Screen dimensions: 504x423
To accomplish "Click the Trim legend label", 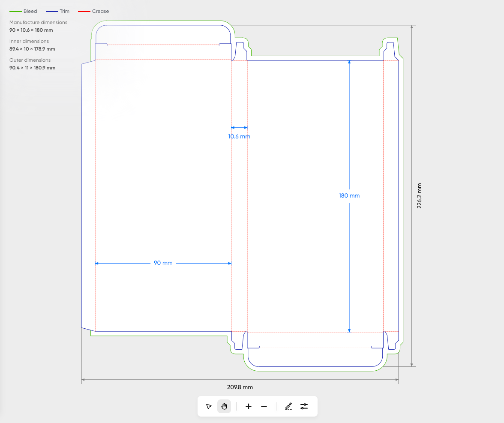I will 64,12.
